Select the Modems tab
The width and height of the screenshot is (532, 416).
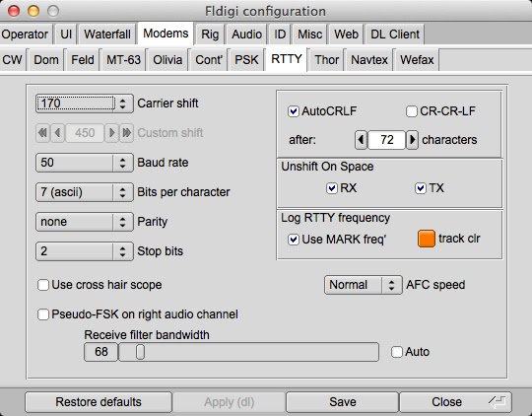coord(166,34)
